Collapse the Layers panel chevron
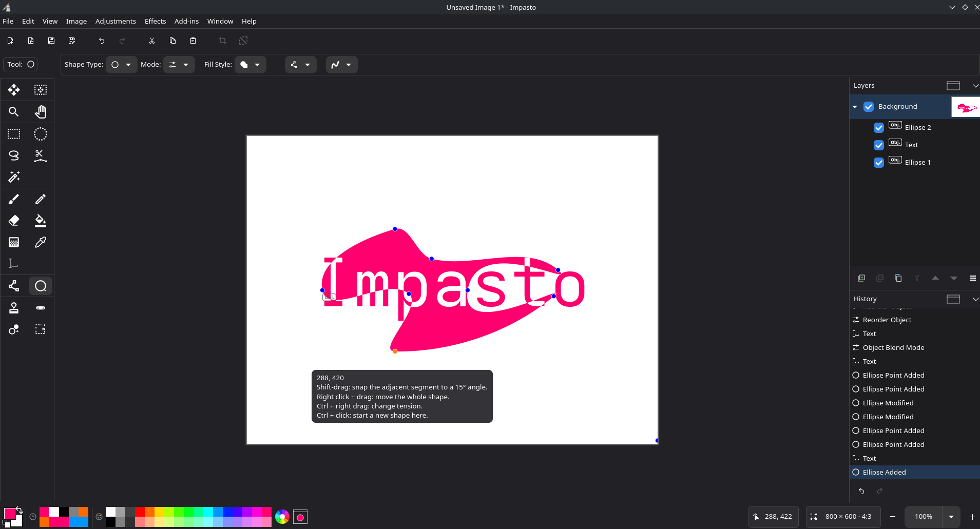This screenshot has width=980, height=529. point(975,86)
